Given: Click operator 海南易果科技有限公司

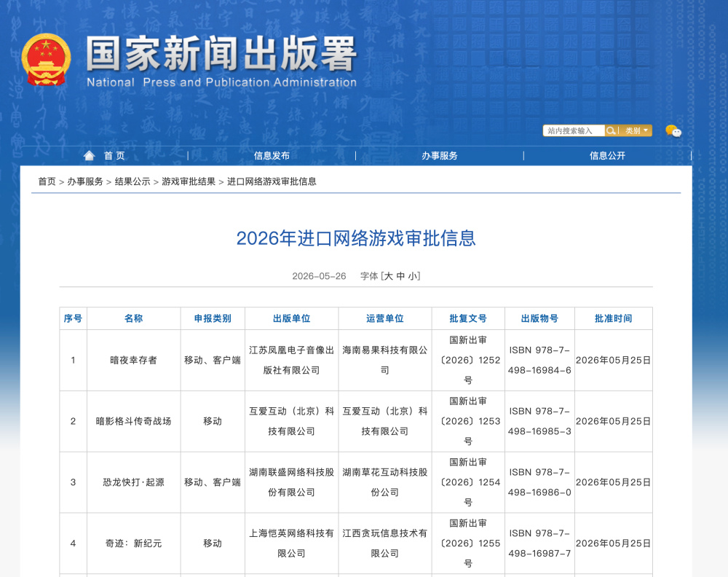Looking at the screenshot, I should coord(385,360).
